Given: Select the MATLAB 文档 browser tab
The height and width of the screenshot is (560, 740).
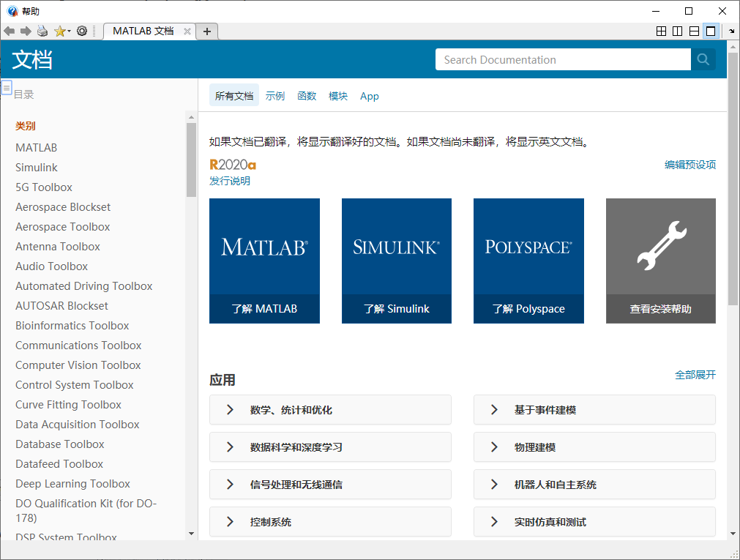Looking at the screenshot, I should 143,31.
